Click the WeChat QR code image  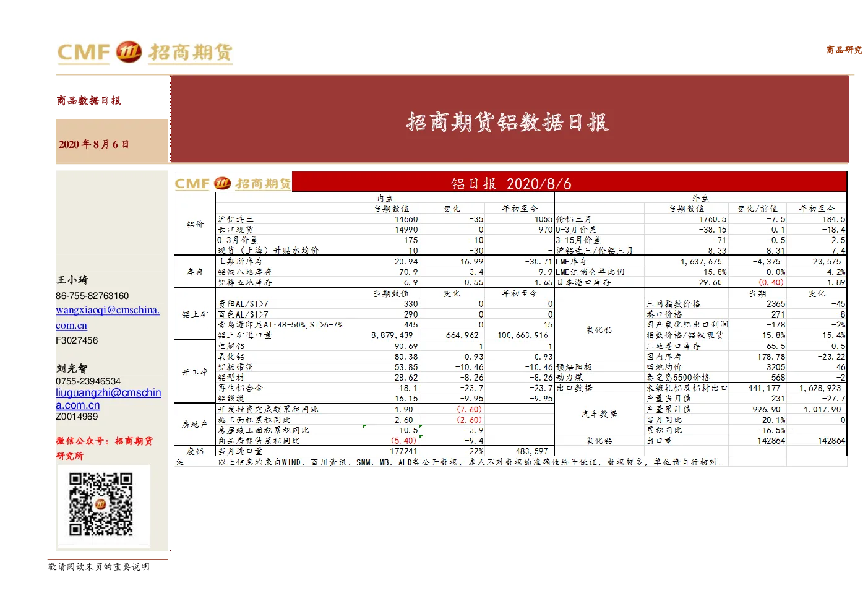(x=101, y=504)
